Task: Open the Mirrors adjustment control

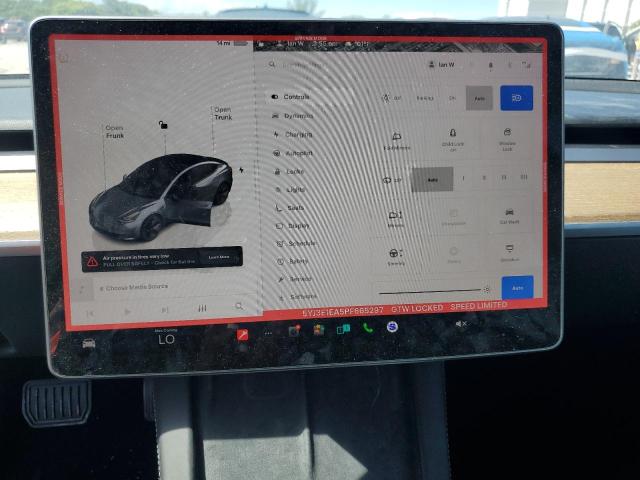Action: pos(396,219)
